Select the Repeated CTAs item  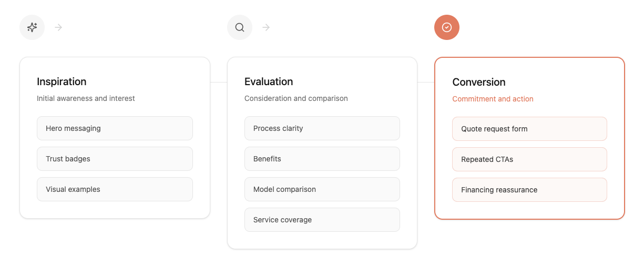pos(529,159)
